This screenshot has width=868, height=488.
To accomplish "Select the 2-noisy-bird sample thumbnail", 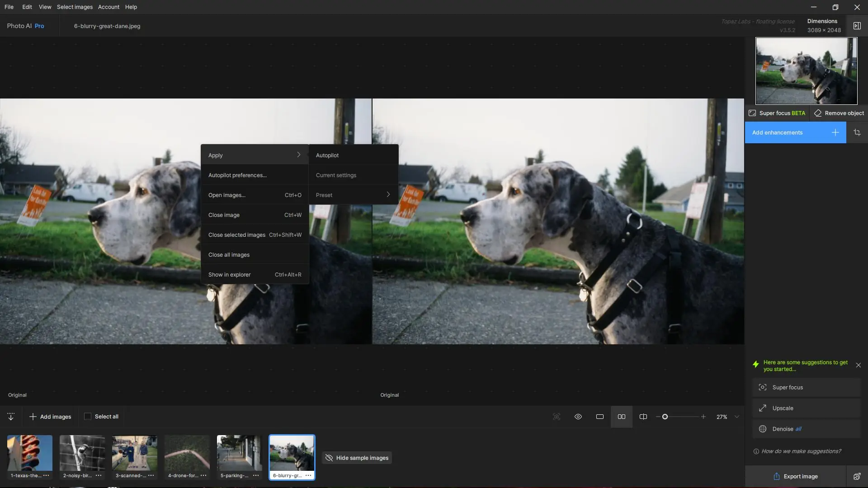I will click(82, 453).
